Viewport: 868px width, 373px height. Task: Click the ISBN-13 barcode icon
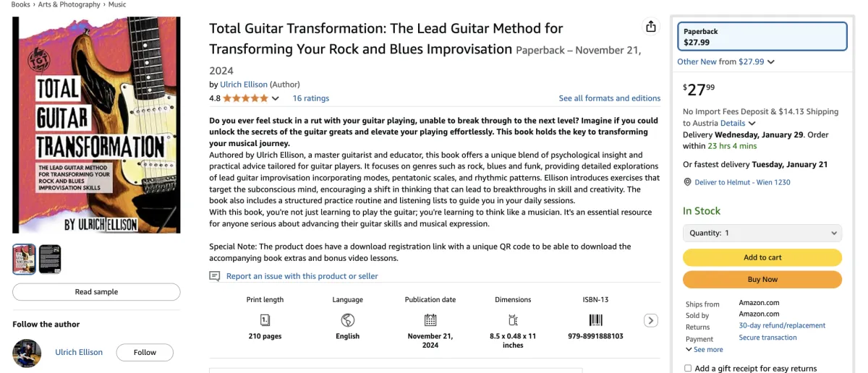pyautogui.click(x=596, y=320)
